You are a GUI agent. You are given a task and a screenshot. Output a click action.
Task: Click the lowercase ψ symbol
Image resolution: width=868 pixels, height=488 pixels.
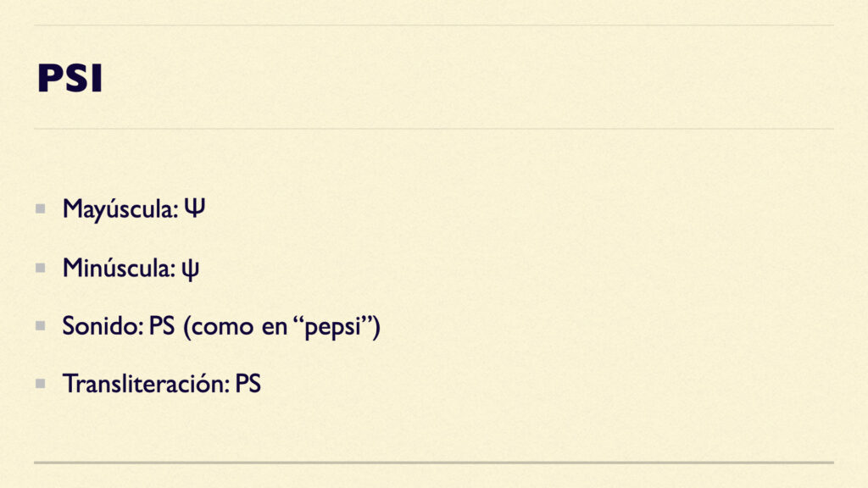[192, 270]
